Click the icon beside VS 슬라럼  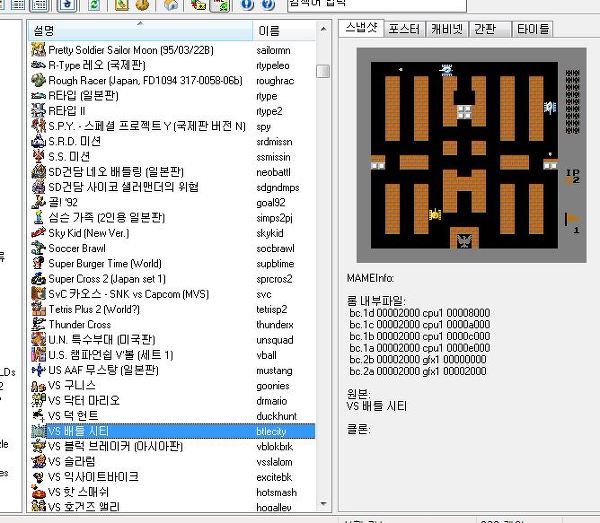click(x=38, y=461)
